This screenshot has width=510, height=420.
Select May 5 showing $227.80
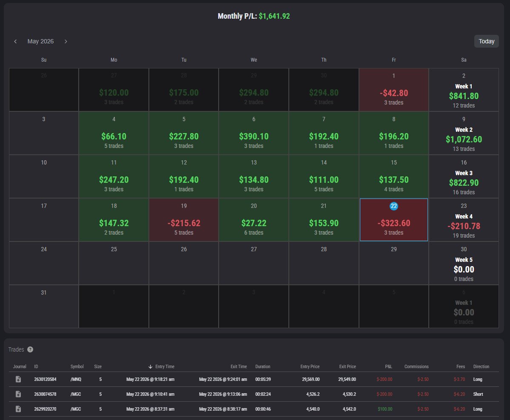click(184, 133)
